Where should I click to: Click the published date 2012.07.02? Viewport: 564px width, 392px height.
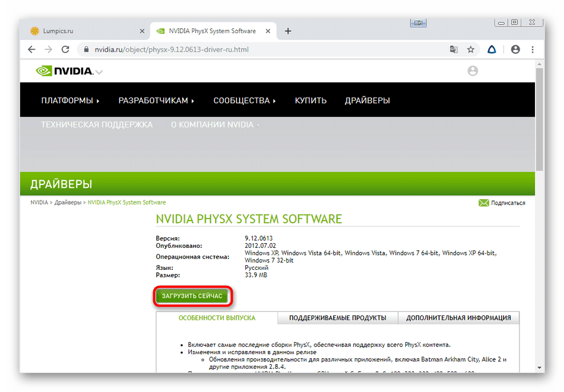tap(260, 246)
